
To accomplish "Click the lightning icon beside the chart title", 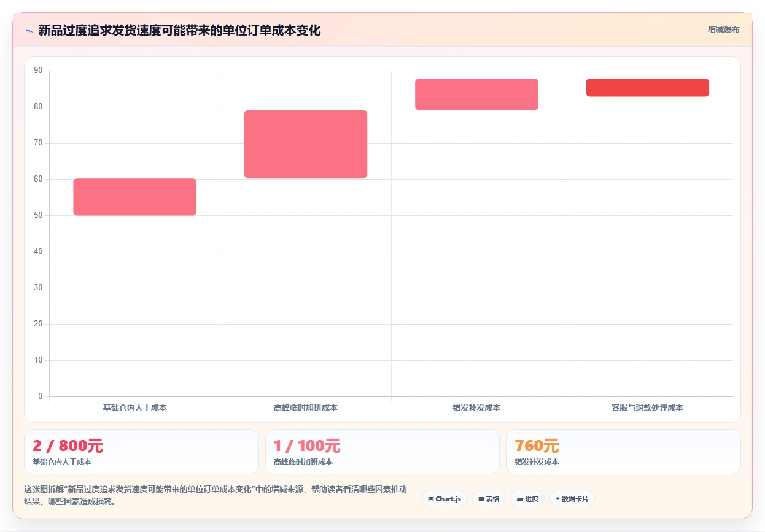I will point(29,31).
